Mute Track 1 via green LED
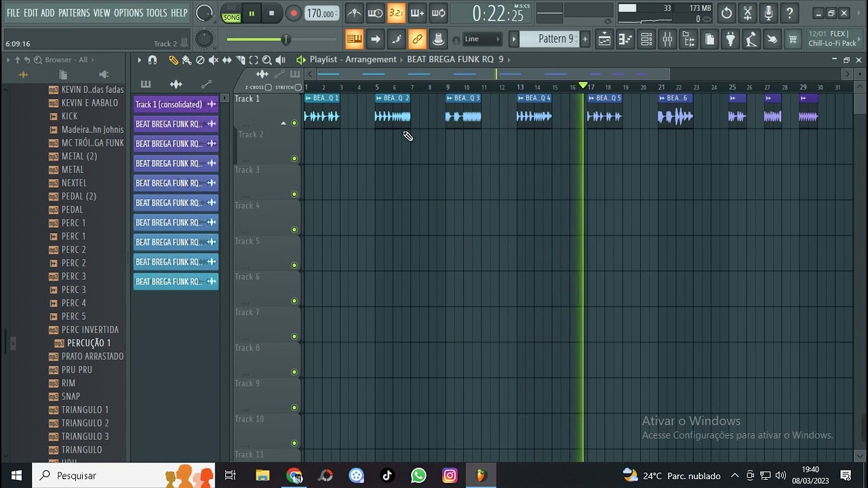 [x=294, y=123]
